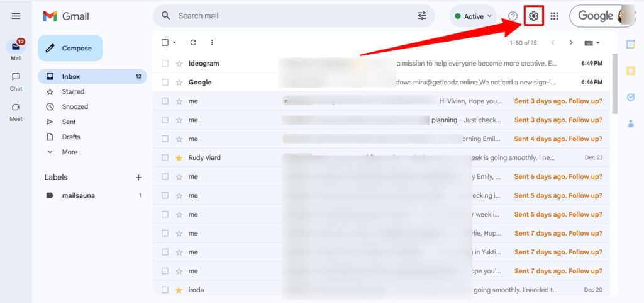Open the select-all checkbox dropdown arrow

click(x=175, y=43)
